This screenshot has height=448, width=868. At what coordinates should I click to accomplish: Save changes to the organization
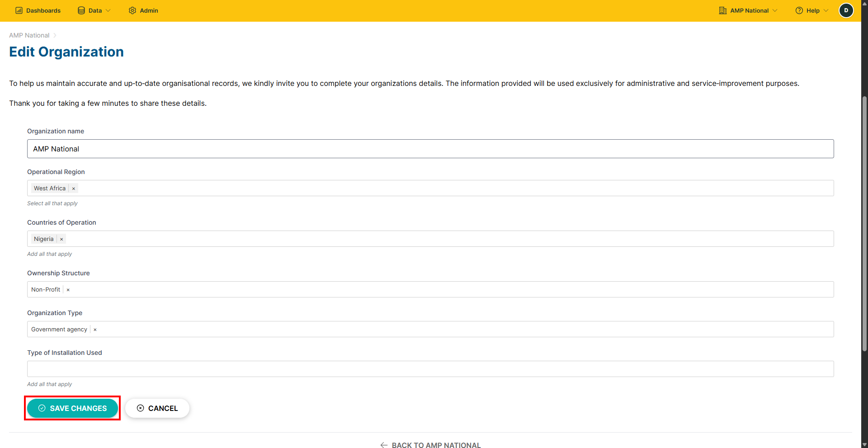click(72, 408)
